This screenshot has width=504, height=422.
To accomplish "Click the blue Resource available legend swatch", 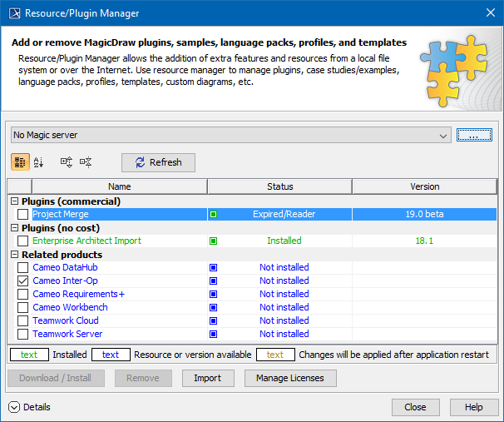I will [111, 355].
